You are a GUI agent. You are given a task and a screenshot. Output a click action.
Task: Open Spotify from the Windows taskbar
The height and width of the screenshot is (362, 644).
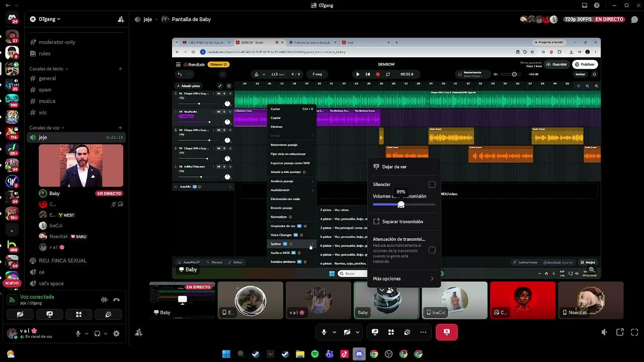(x=315, y=354)
